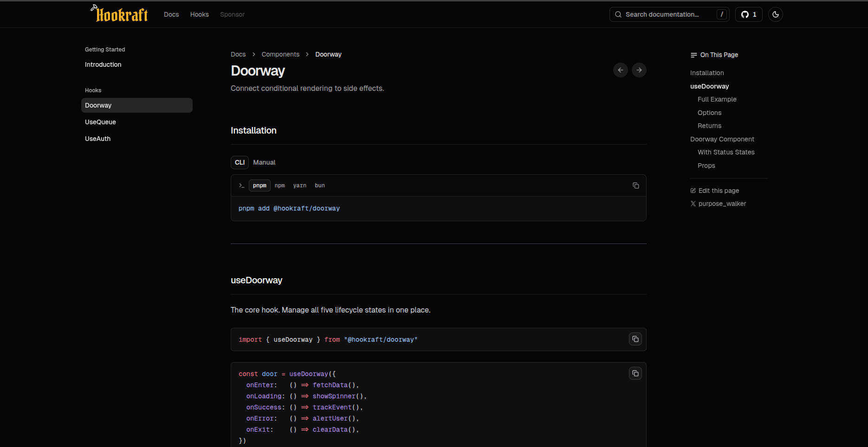The height and width of the screenshot is (447, 868).
Task: Click the Hooks sidebar section label
Action: [93, 90]
